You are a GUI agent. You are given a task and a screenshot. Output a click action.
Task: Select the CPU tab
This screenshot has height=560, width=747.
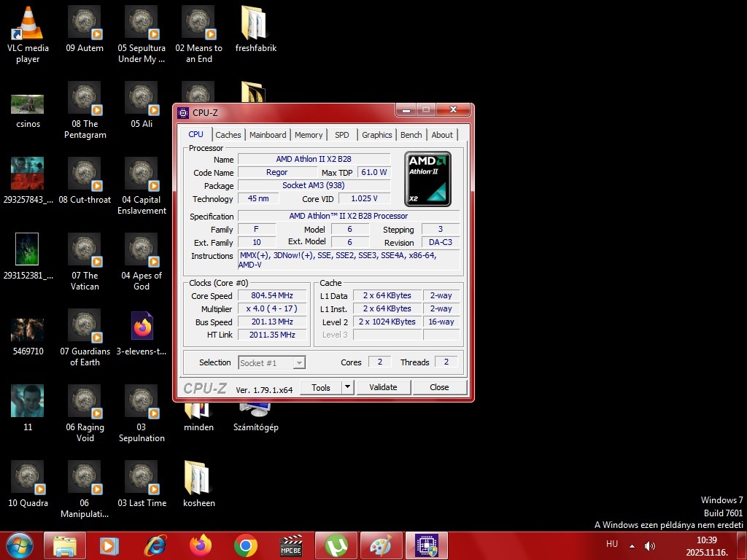click(x=196, y=134)
